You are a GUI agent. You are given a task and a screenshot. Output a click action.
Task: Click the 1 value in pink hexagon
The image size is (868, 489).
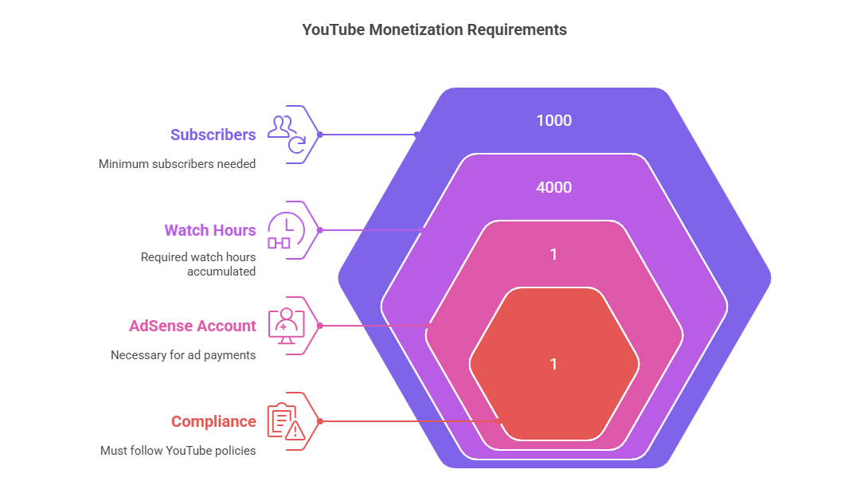(x=553, y=254)
